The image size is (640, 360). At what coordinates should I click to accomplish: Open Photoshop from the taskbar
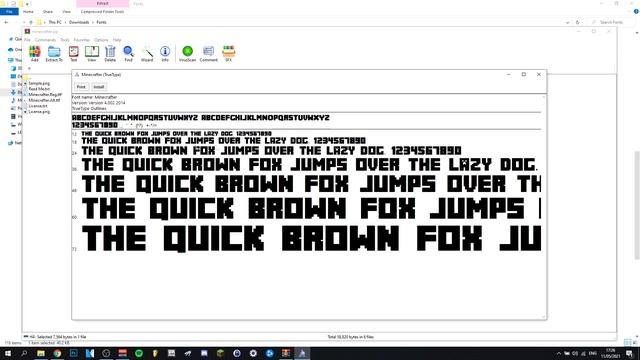coord(73,353)
